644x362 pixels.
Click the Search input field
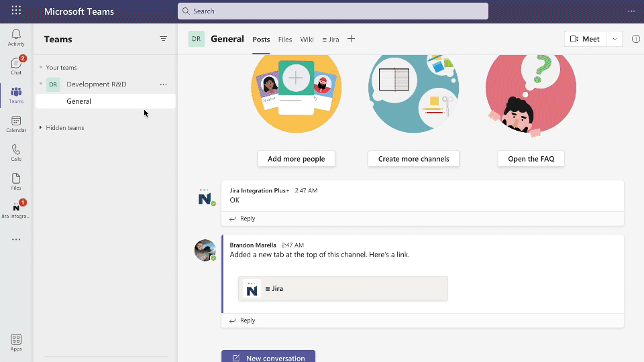click(x=333, y=11)
